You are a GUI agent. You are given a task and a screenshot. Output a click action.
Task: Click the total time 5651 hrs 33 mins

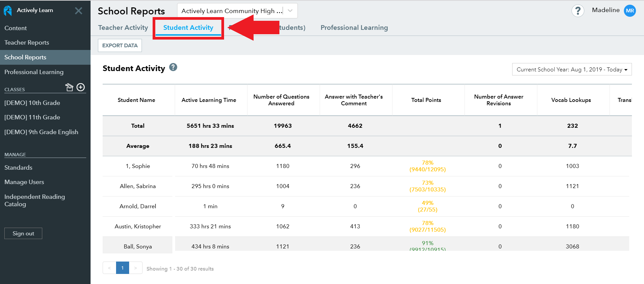click(x=210, y=126)
